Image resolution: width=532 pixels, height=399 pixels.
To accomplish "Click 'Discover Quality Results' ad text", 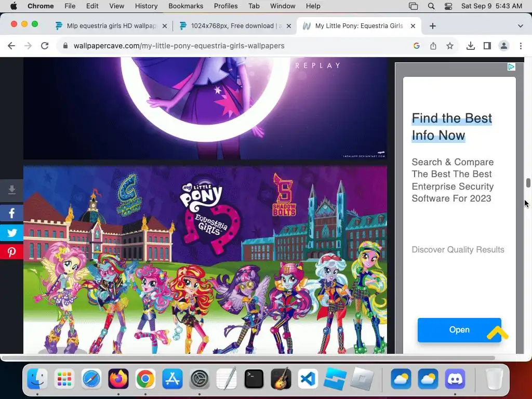I will [458, 250].
